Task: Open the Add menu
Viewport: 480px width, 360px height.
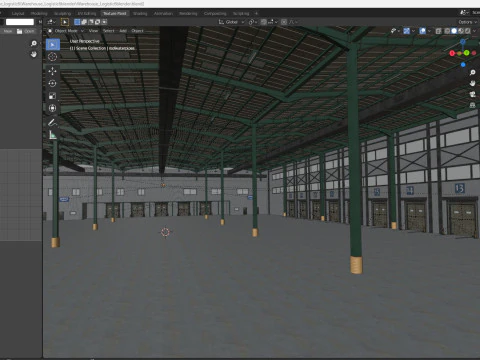Action: tap(123, 31)
